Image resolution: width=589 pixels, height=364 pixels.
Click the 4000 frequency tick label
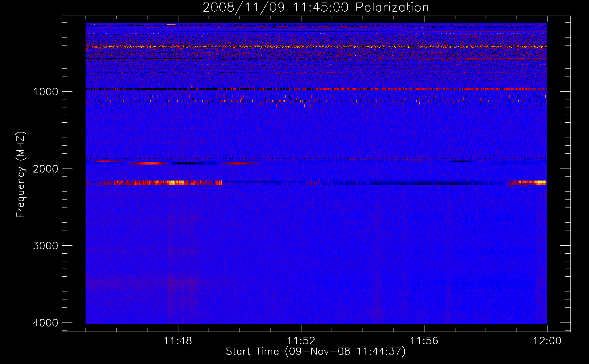tap(46, 323)
